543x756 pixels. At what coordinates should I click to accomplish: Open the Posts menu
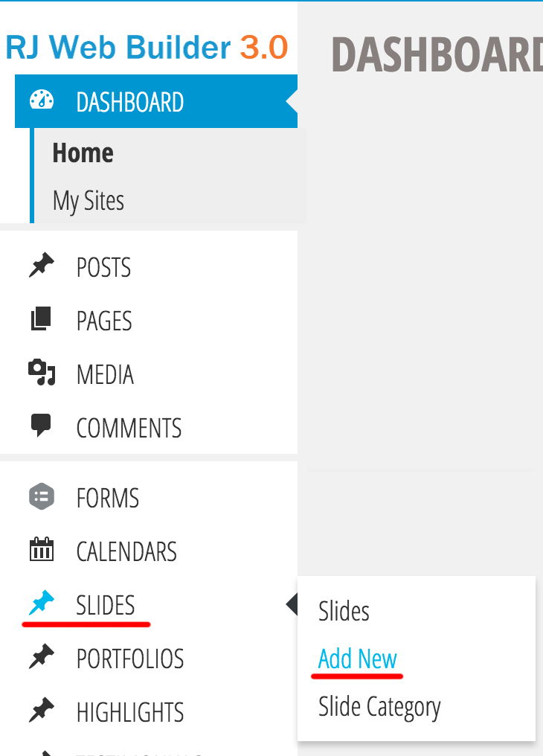[x=103, y=267]
